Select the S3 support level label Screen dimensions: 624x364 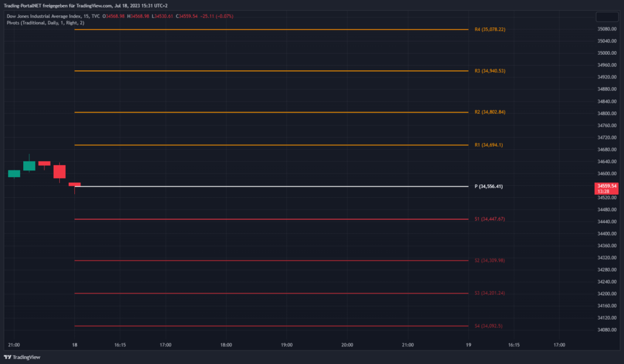489,293
